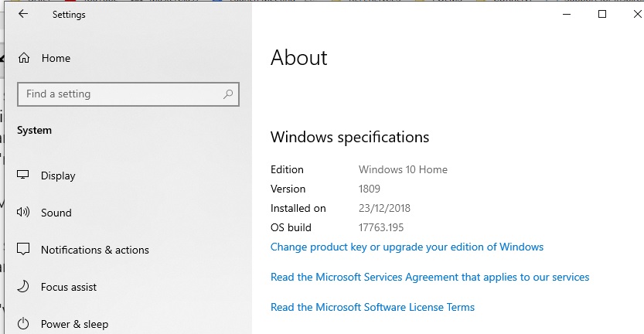Click the System section header
This screenshot has height=334, width=644.
[x=35, y=131]
